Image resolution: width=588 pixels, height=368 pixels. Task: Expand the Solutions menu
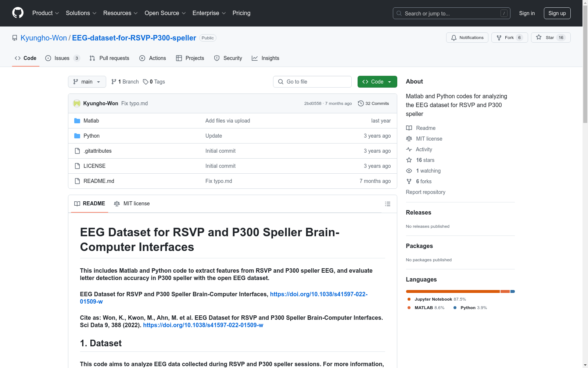tap(81, 13)
